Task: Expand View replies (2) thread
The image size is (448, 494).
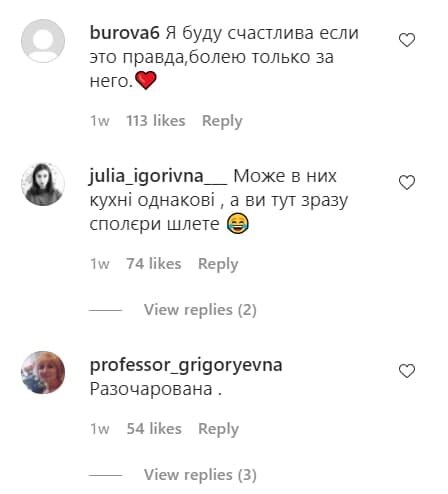Action: click(200, 310)
